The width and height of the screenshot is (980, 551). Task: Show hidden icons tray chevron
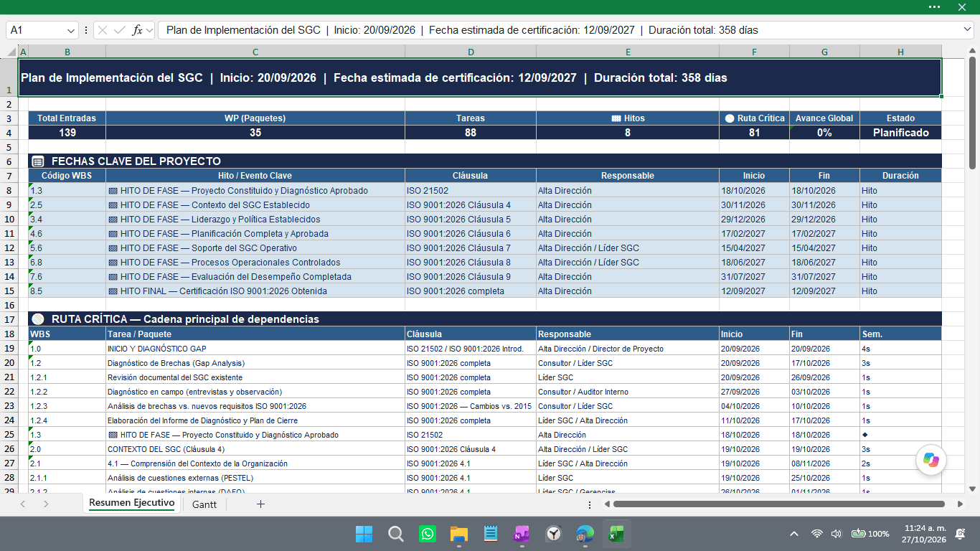point(794,534)
